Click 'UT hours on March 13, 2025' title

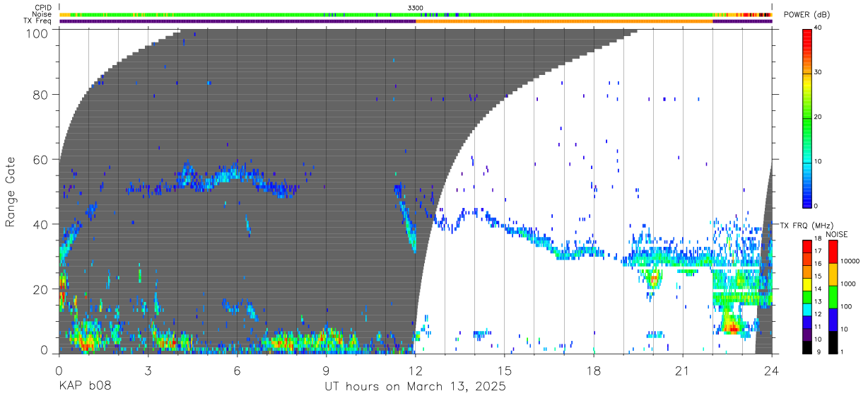pyautogui.click(x=415, y=387)
